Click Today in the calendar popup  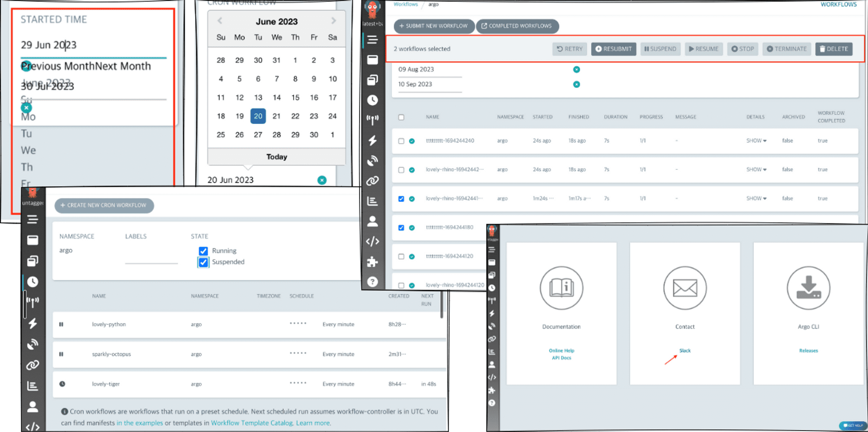click(x=276, y=157)
